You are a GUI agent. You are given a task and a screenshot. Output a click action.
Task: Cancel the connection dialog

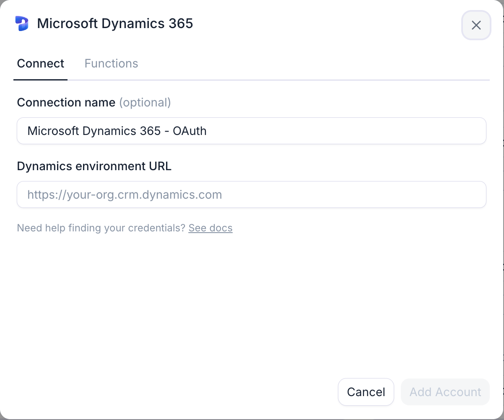pyautogui.click(x=366, y=392)
